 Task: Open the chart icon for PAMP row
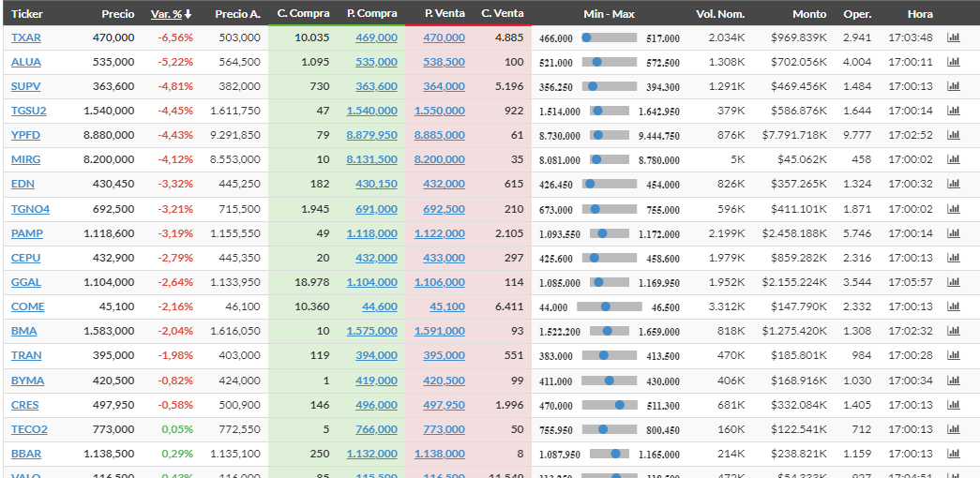click(953, 233)
